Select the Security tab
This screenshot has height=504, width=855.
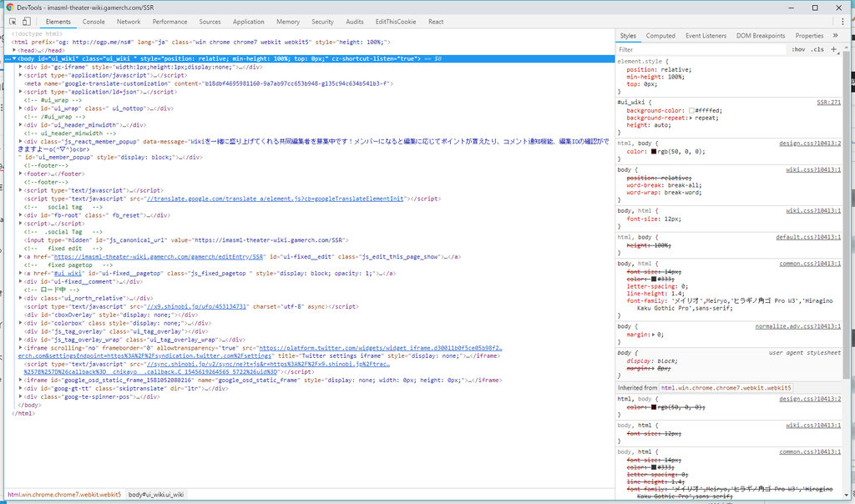322,22
